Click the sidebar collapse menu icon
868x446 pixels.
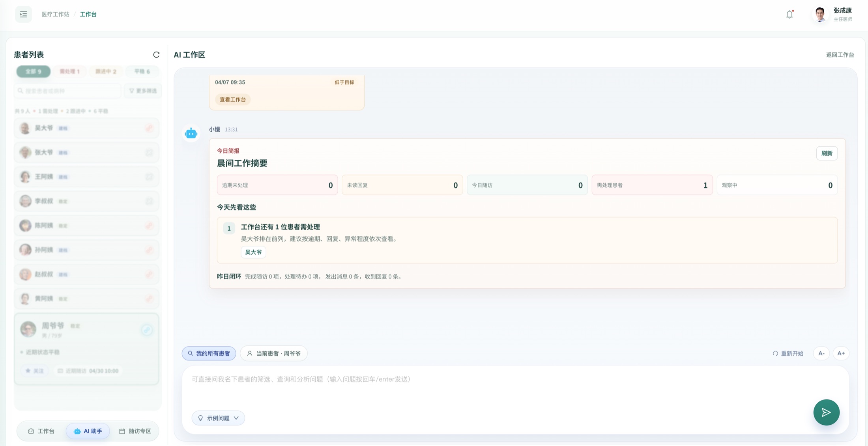[23, 15]
